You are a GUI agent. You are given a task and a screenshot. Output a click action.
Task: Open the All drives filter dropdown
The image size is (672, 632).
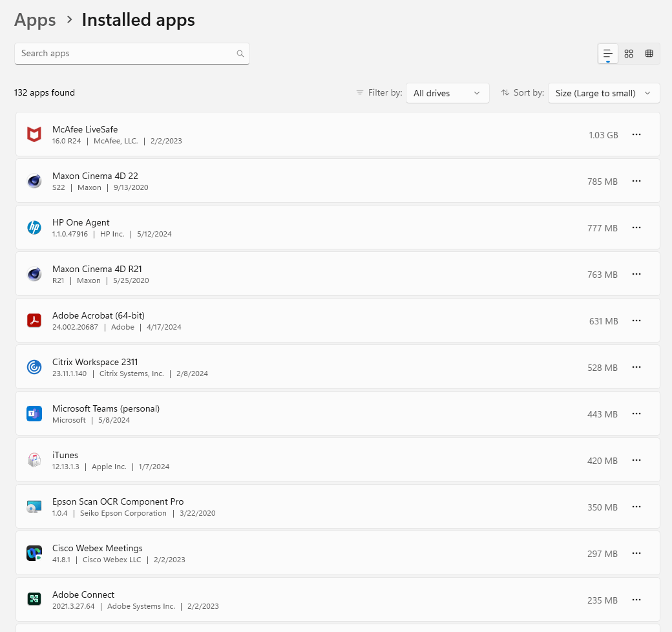pos(447,93)
